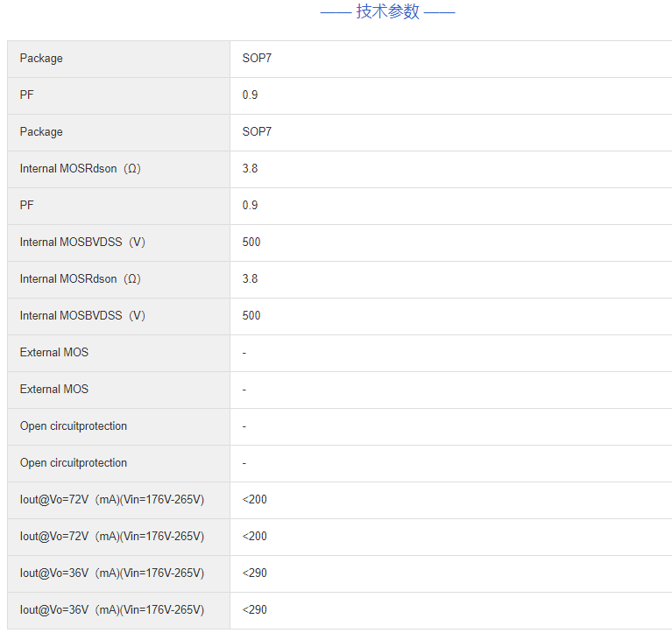This screenshot has height=640, width=672.
Task: Click the first SOP7 value
Action: [x=257, y=59]
